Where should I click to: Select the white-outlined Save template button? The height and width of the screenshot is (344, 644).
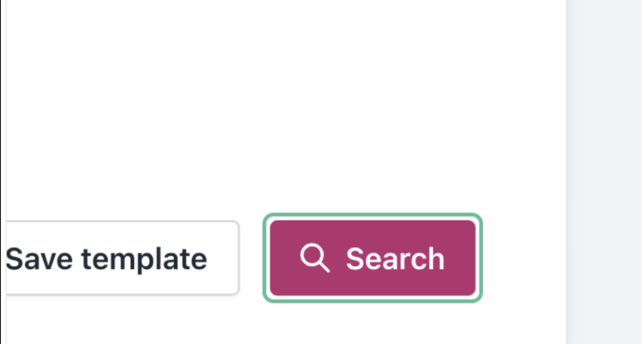point(122,258)
